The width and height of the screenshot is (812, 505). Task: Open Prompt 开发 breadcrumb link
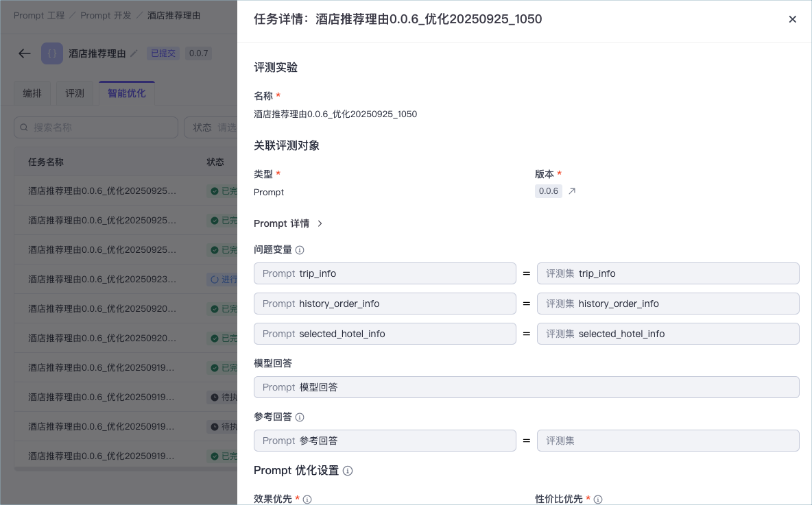pos(106,16)
